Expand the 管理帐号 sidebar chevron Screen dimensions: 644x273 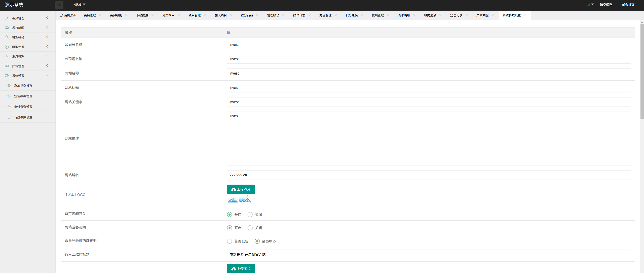point(47,37)
